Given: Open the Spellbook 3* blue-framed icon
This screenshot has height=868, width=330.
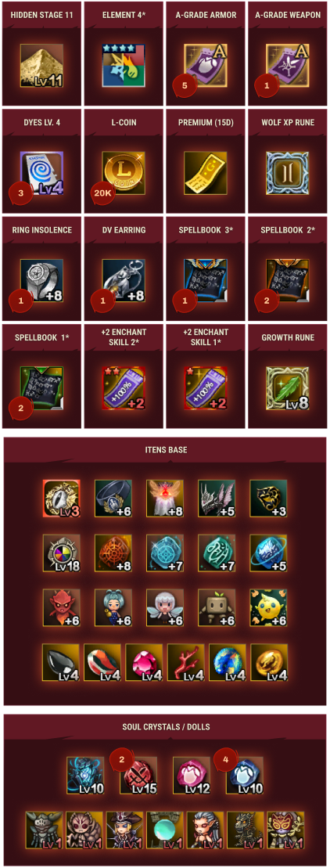Looking at the screenshot, I should 205,281.
